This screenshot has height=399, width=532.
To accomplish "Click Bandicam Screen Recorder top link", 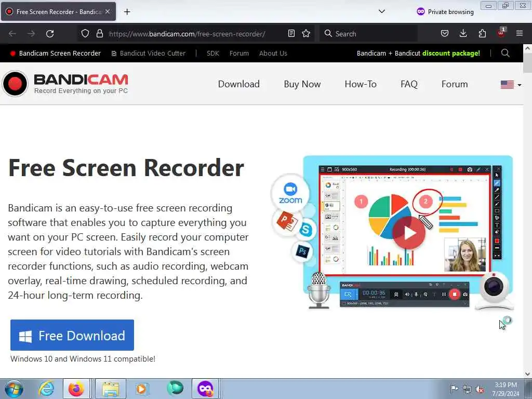I will (56, 54).
